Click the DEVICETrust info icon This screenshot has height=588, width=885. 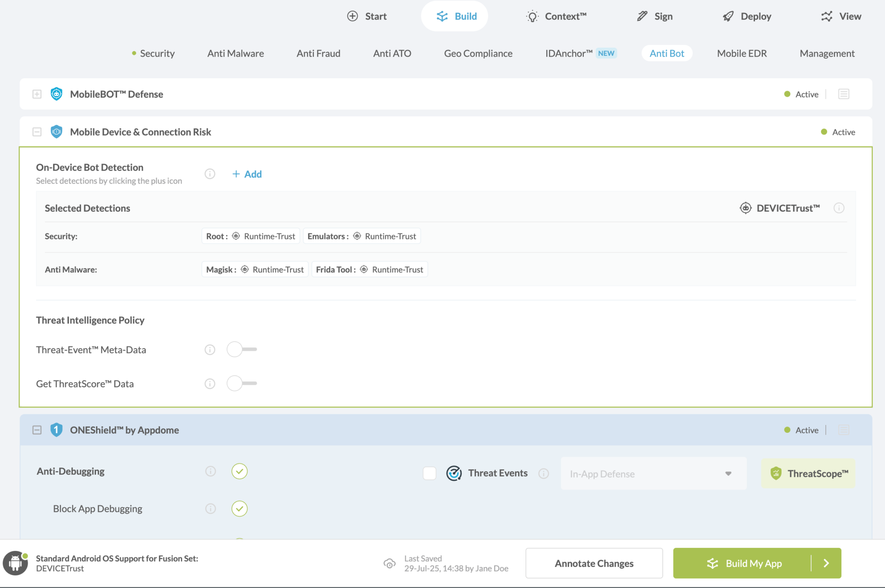[x=839, y=208]
